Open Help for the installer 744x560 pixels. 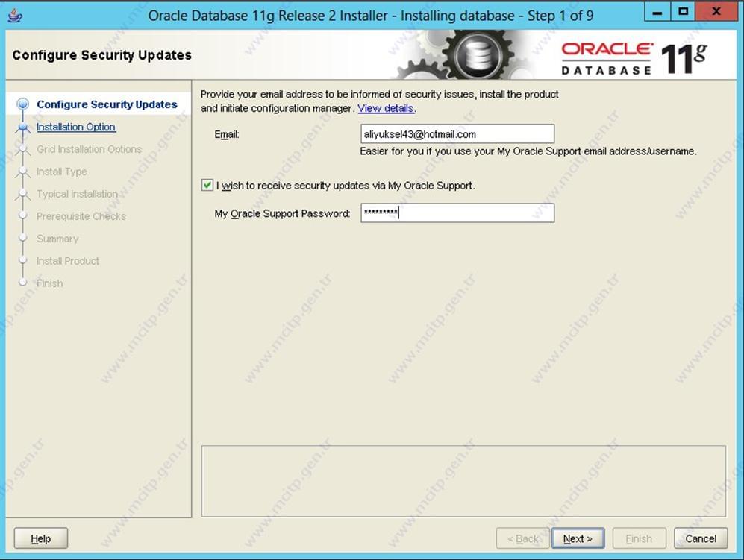[x=41, y=538]
